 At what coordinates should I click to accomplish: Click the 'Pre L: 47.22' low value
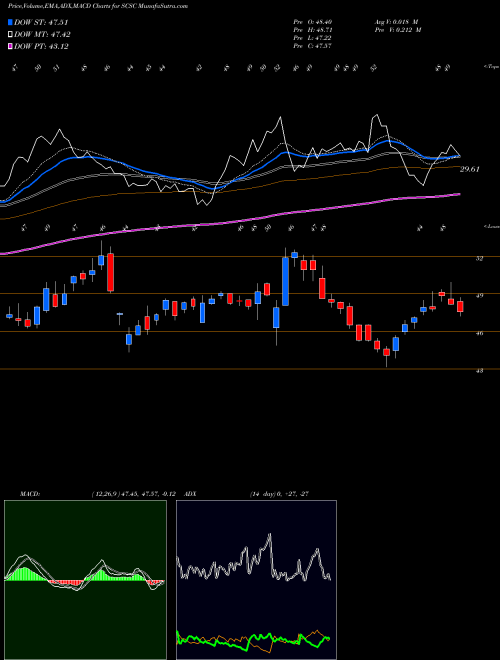click(313, 38)
